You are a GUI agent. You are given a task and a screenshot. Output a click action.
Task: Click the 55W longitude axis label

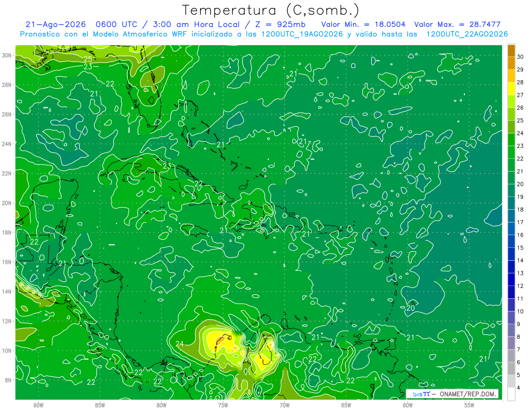tap(469, 405)
